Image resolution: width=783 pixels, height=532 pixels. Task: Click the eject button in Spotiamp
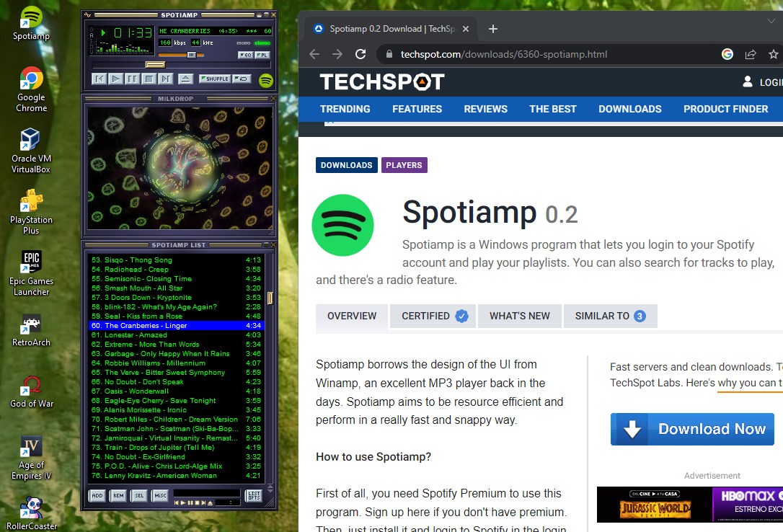[185, 79]
